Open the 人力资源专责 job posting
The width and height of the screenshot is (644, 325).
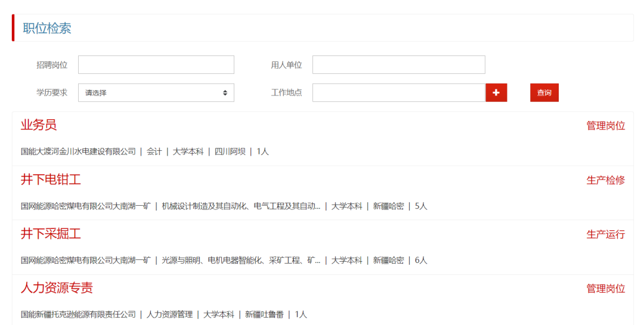57,288
